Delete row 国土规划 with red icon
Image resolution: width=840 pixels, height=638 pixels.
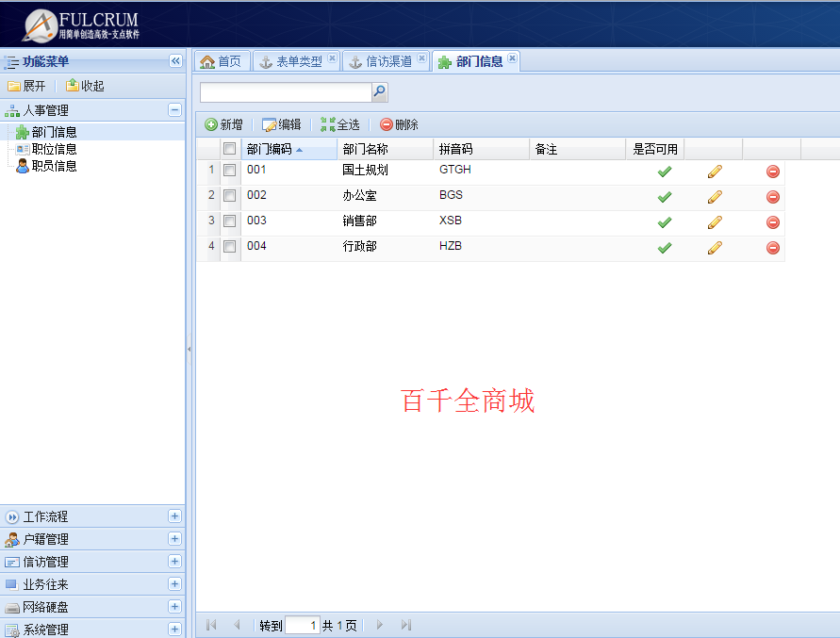point(772,172)
